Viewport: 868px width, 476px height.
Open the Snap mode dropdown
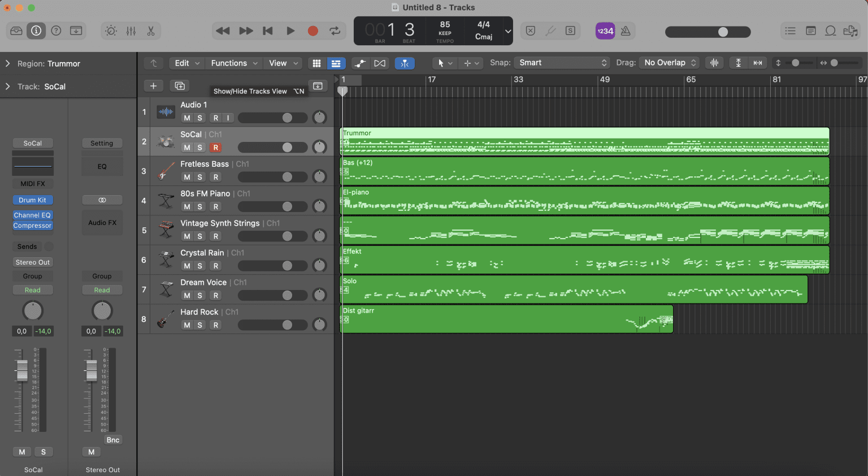[x=562, y=62]
